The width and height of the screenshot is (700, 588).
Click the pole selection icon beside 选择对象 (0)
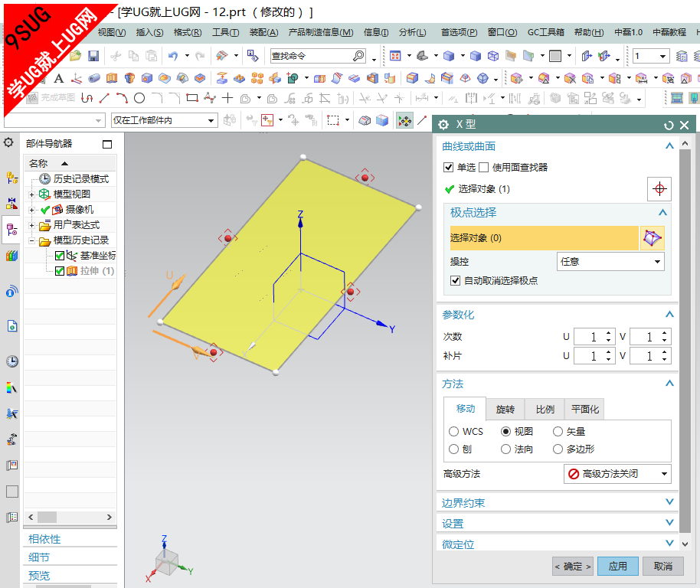[x=652, y=238]
